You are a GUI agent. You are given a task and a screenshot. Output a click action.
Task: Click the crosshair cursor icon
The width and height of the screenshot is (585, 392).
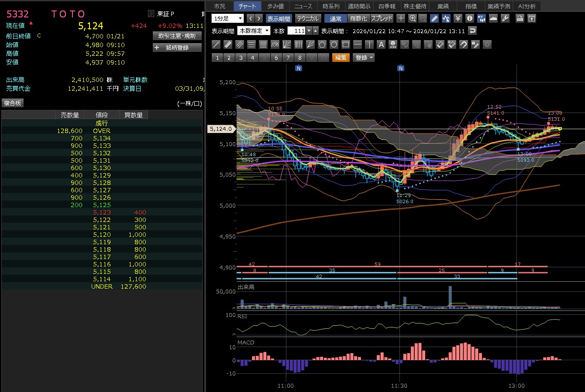[x=401, y=18]
